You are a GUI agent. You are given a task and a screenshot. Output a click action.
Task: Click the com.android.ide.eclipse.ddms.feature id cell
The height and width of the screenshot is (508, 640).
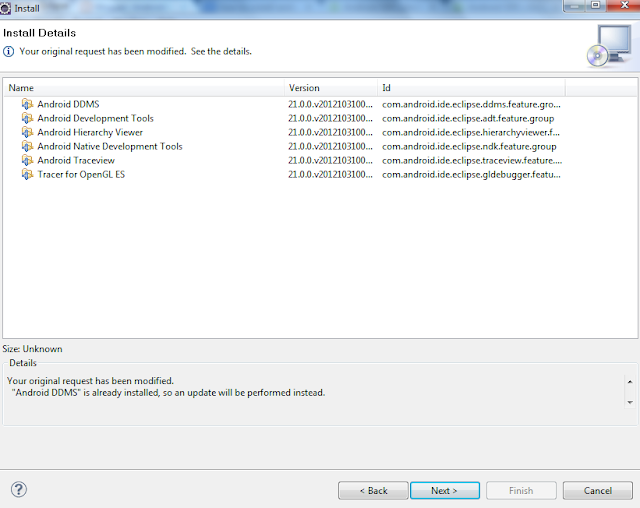(471, 104)
